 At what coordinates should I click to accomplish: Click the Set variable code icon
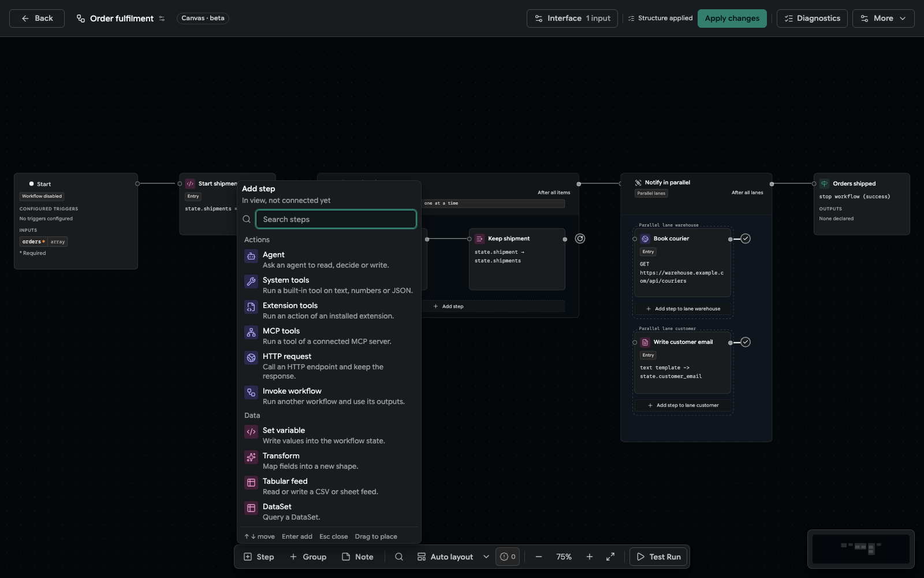coord(251,432)
